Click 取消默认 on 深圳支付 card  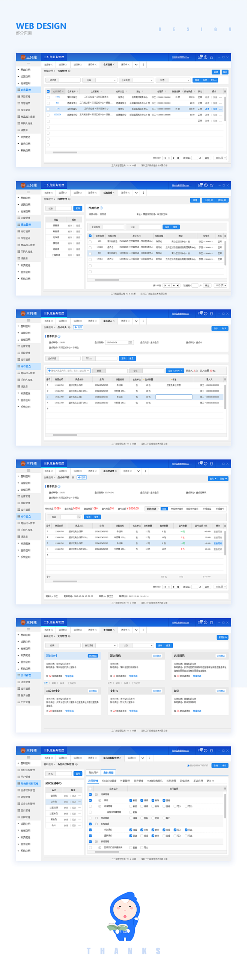coord(93,656)
